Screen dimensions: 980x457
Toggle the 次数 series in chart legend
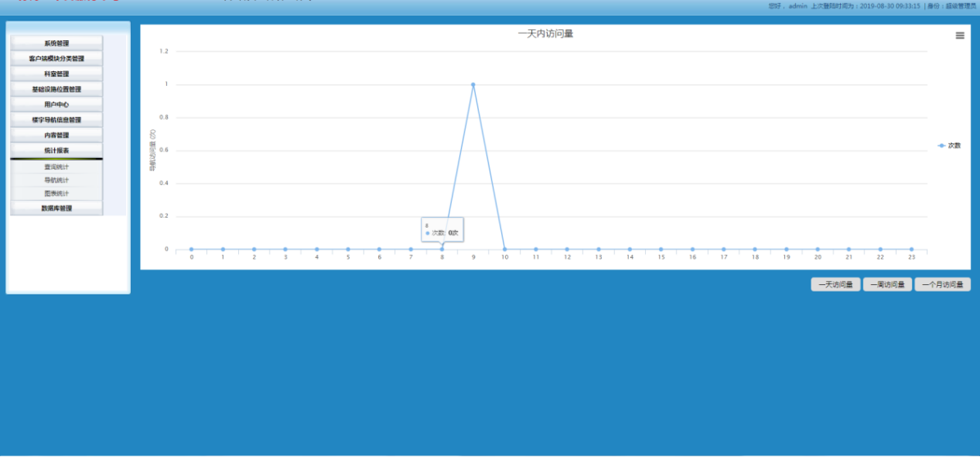click(949, 145)
